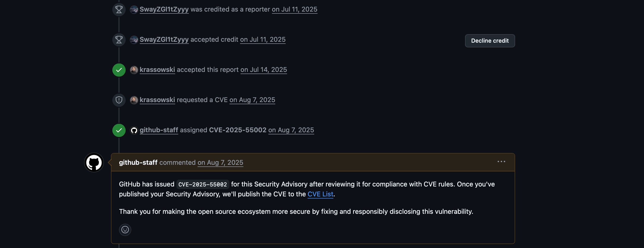This screenshot has width=644, height=248.
Task: Open the smiley emoji reaction picker on the comment
Action: (x=125, y=230)
